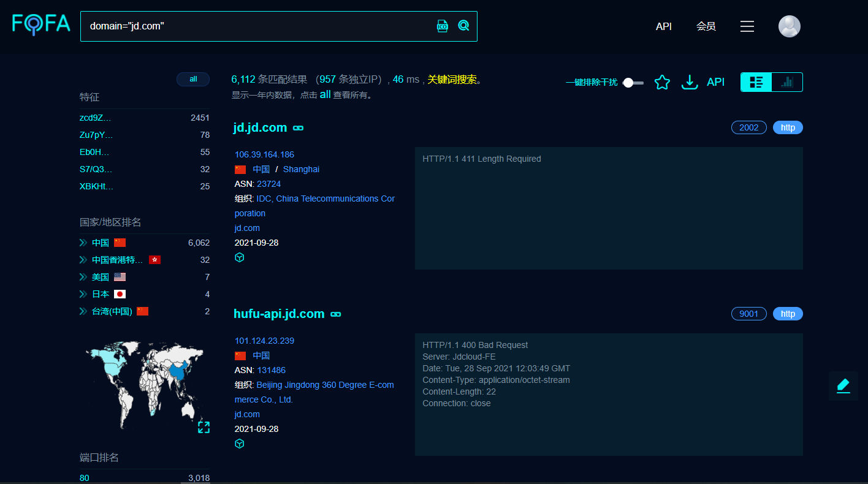Click port 9001 badge
Image resolution: width=868 pixels, height=484 pixels.
coord(749,314)
